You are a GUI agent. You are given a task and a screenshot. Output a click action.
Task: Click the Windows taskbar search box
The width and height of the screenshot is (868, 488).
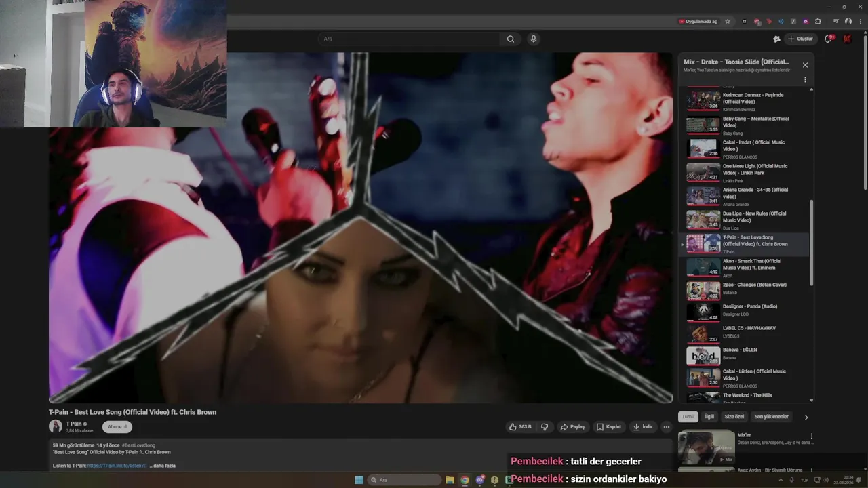[404, 480]
